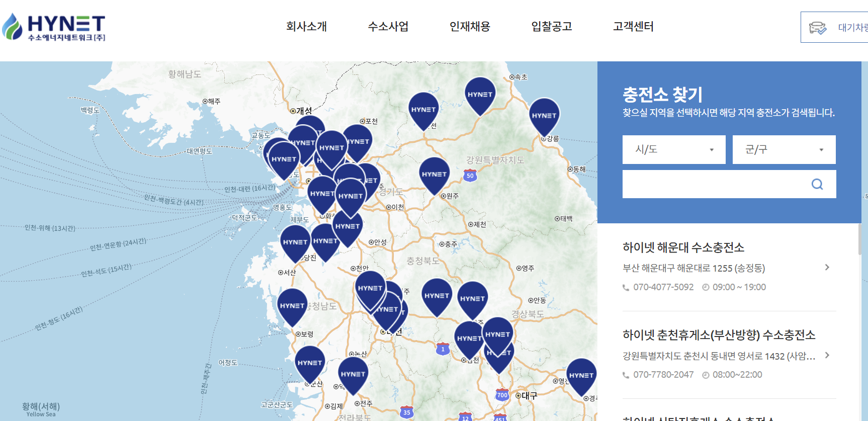Screen dimensions: 868x421
Task: Click the 대구 city label on map
Action: pyautogui.click(x=529, y=396)
